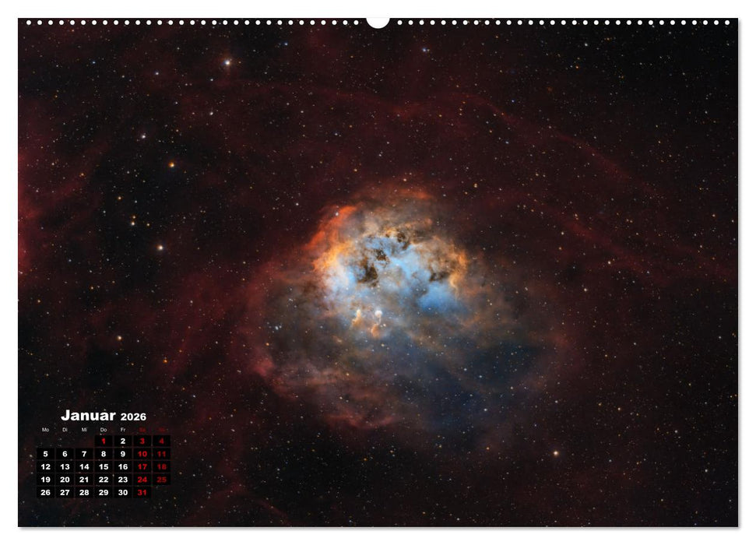The height and width of the screenshot is (545, 756).
Task: Click the date 17 in the Sa column
Action: (x=143, y=466)
